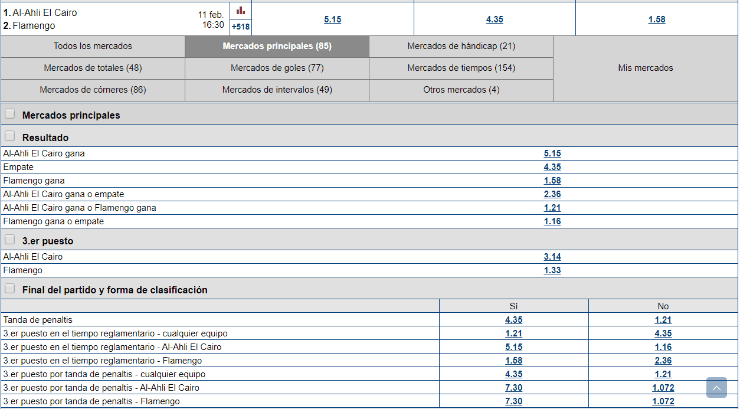Check the 3.er puesto section box
The image size is (740, 409).
[x=10, y=241]
